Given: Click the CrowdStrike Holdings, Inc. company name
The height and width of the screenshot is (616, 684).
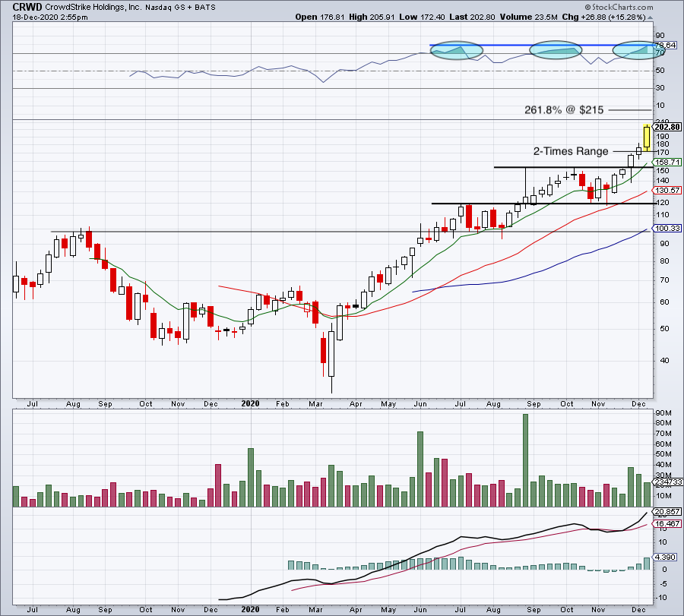Looking at the screenshot, I should [x=93, y=7].
